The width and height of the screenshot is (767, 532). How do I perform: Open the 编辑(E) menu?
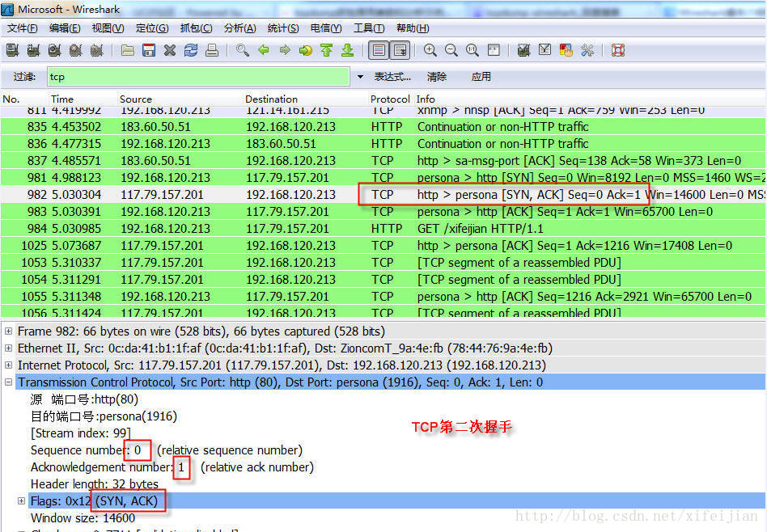[x=65, y=28]
